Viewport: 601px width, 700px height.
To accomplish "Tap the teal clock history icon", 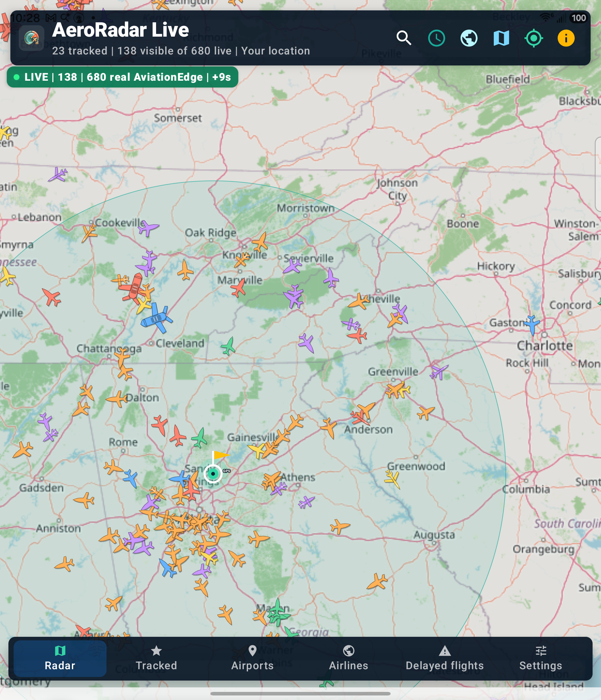I will click(x=437, y=38).
